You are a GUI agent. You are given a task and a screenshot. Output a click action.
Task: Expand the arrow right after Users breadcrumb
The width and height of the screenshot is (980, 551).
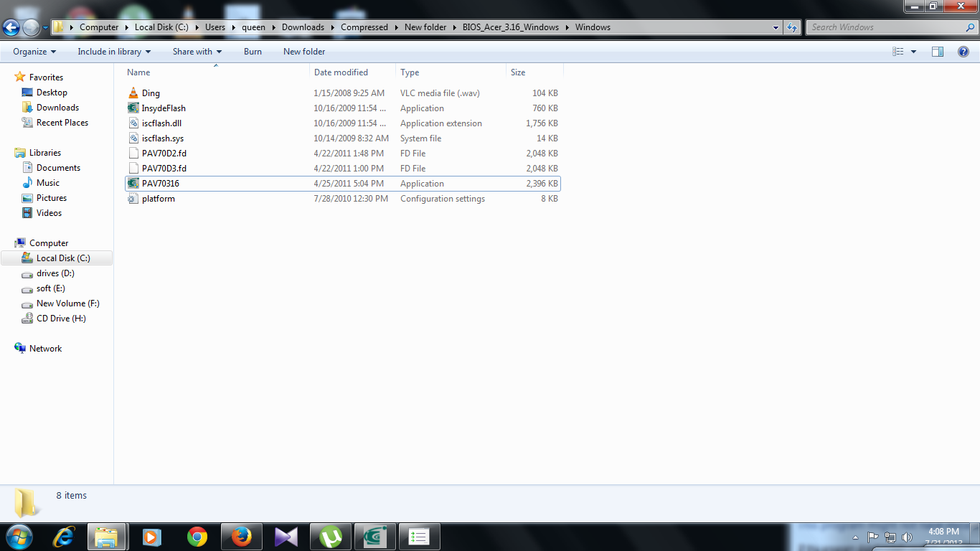(x=234, y=27)
